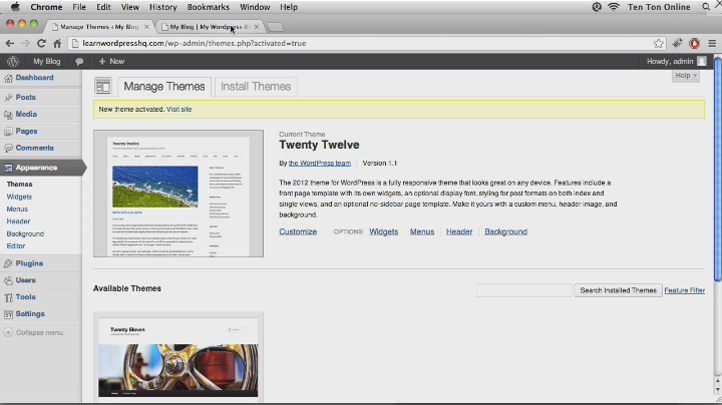Expand the Help dropdown tab
722x405 pixels.
coord(686,75)
